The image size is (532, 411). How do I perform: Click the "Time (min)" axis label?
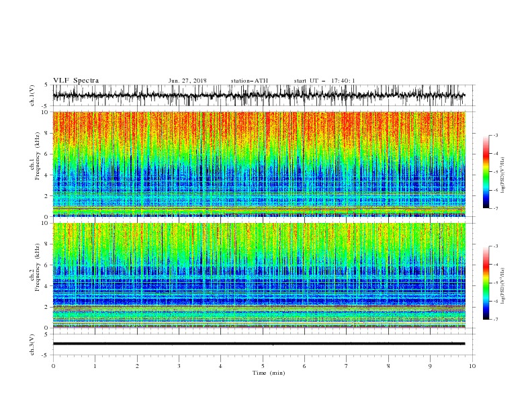tap(269, 373)
